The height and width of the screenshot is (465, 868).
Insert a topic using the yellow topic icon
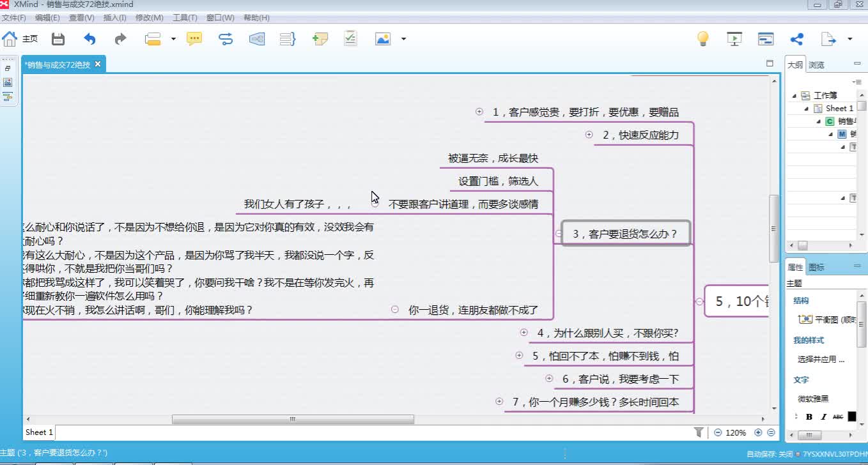153,39
